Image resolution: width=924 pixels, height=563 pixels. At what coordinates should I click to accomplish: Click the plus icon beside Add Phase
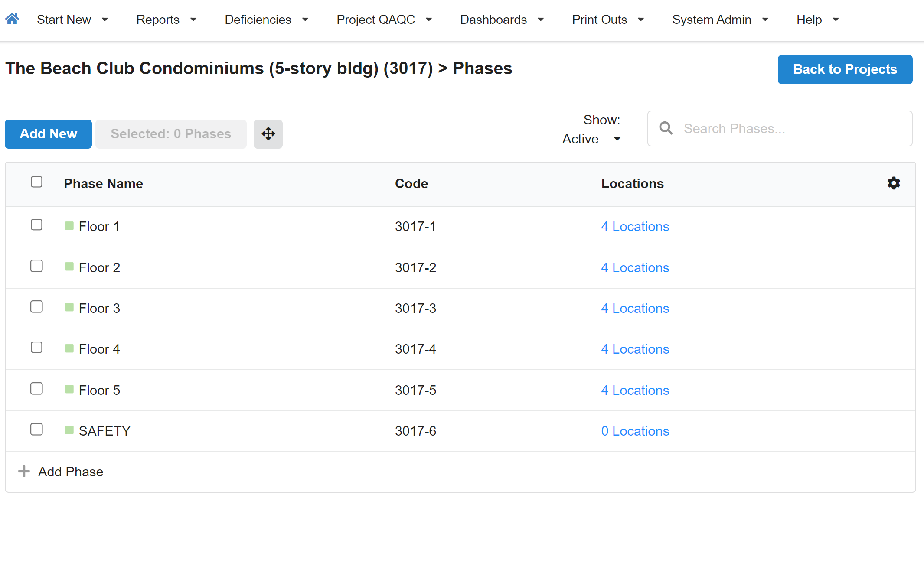(x=24, y=471)
